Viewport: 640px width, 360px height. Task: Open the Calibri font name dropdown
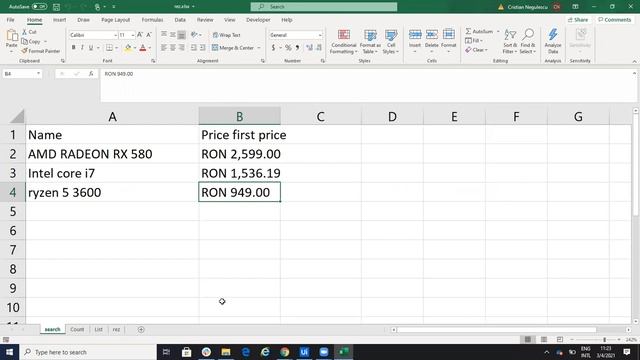click(115, 35)
